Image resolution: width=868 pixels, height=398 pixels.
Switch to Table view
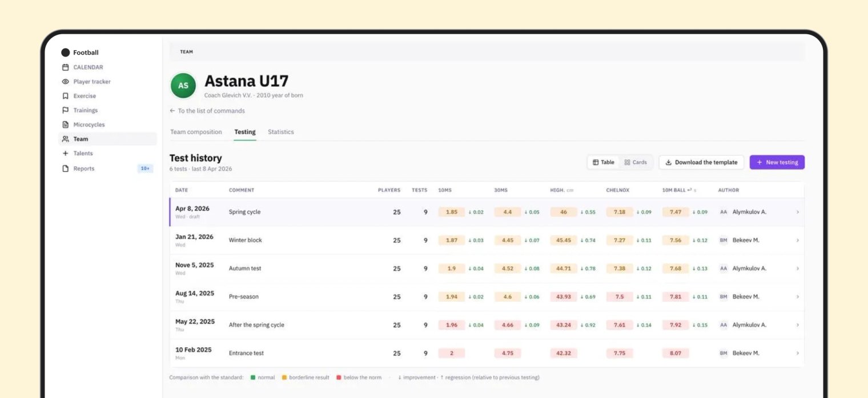click(x=604, y=162)
